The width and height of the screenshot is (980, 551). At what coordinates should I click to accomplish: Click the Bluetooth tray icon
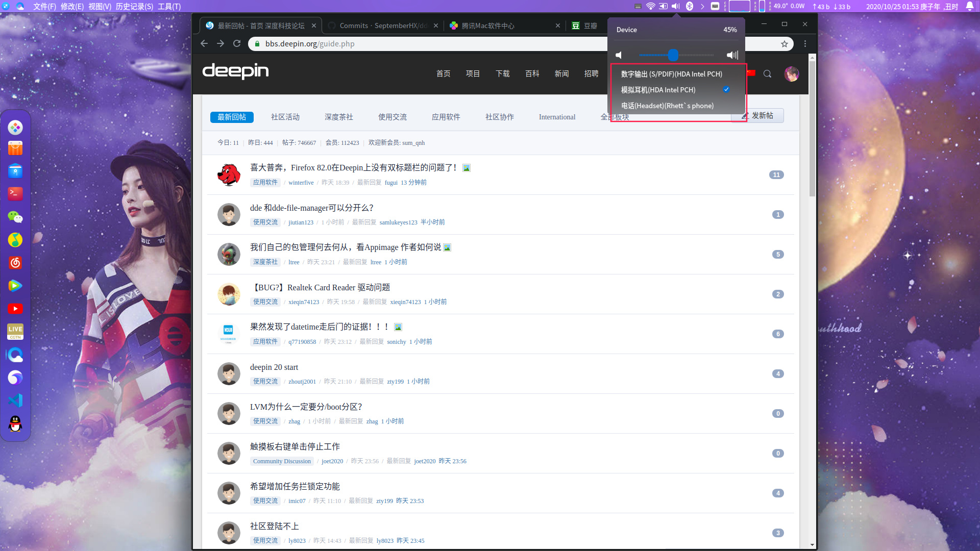689,6
